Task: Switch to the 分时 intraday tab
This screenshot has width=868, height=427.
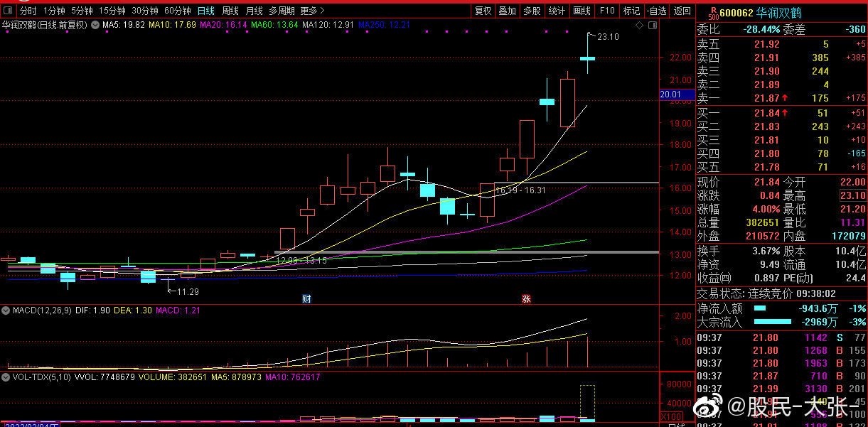Action: pyautogui.click(x=28, y=11)
